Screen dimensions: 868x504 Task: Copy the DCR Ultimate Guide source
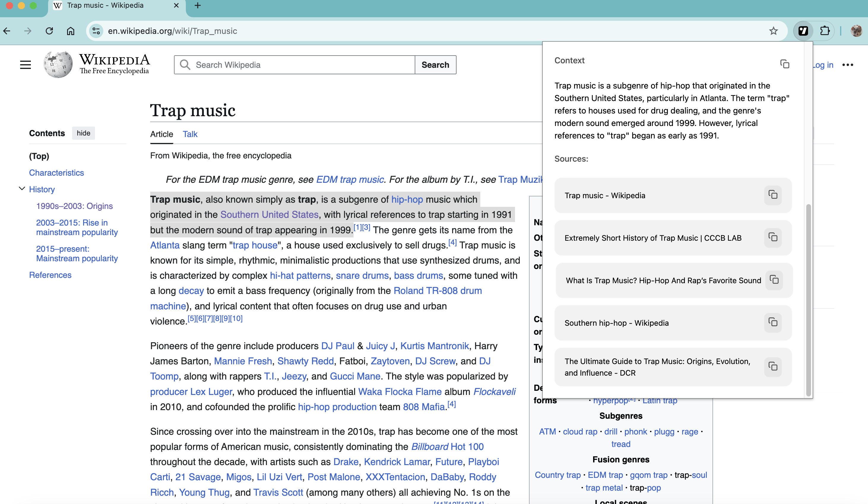[773, 366]
